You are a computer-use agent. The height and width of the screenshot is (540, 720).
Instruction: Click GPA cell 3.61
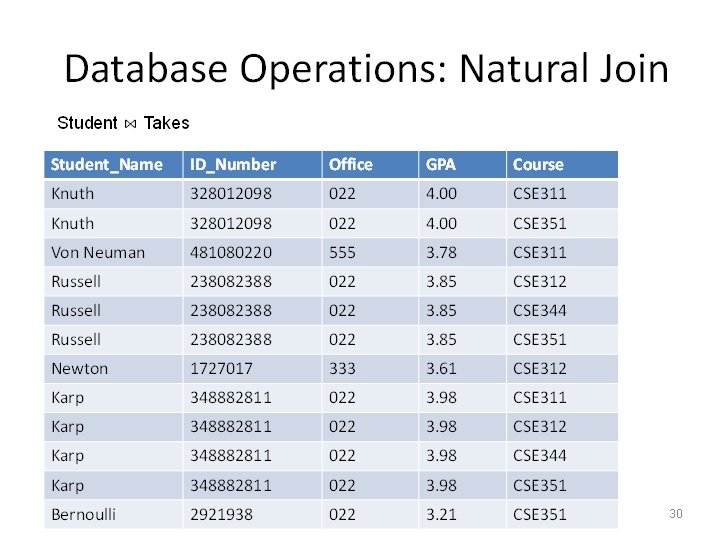(462, 369)
